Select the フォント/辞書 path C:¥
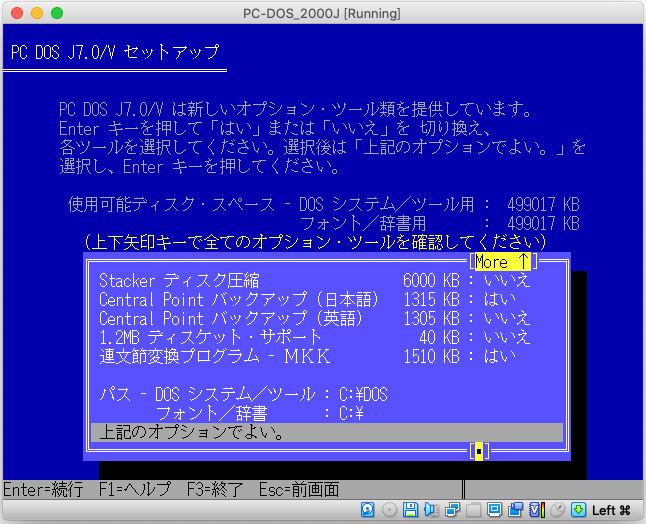Screen dimensions: 646x524 point(351,413)
